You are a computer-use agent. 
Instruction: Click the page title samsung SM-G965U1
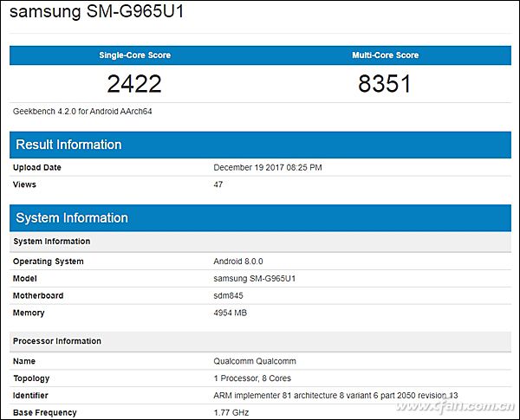(x=96, y=11)
